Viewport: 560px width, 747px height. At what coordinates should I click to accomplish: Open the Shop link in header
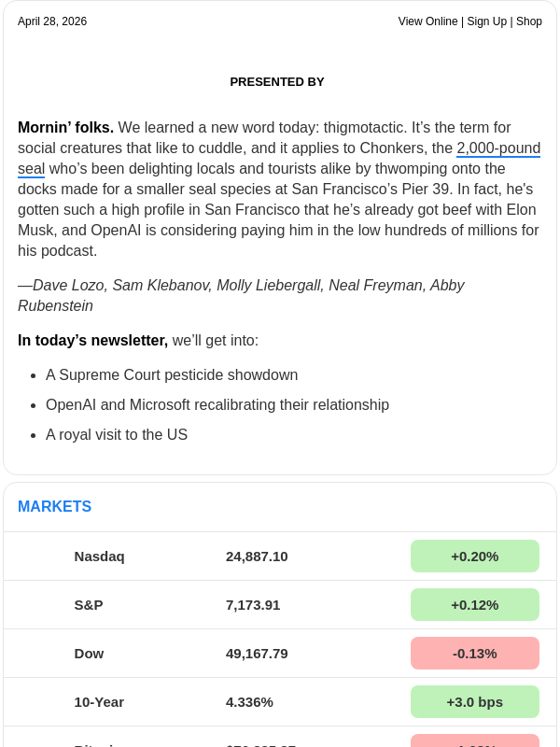click(529, 21)
